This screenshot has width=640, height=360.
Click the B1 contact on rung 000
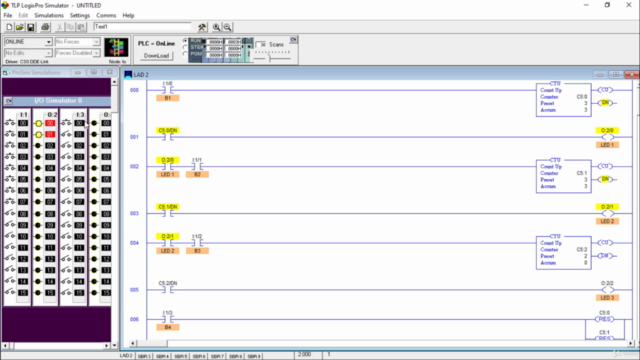click(x=168, y=90)
